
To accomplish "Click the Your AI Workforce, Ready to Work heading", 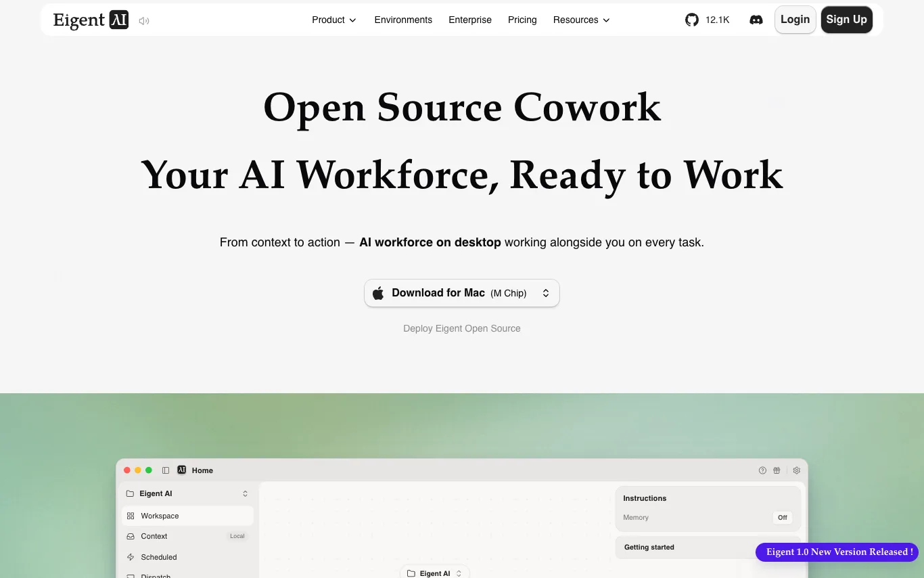I will (x=462, y=175).
